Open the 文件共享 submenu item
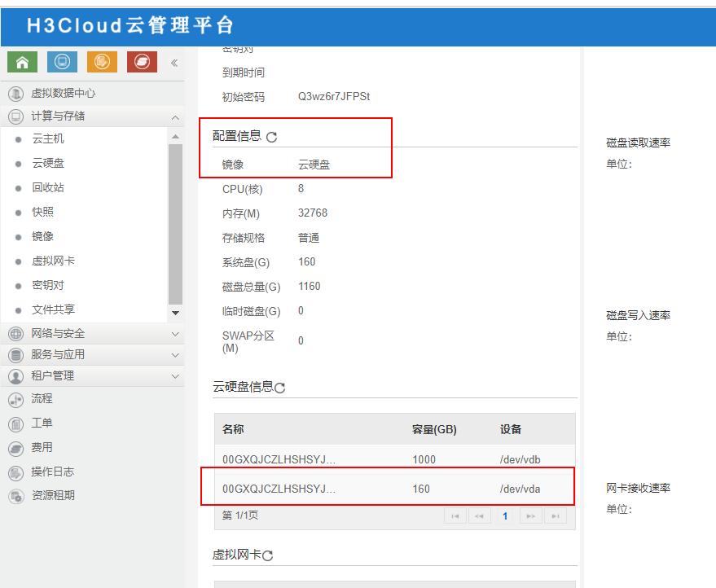Screen dimensions: 716x588 54,310
